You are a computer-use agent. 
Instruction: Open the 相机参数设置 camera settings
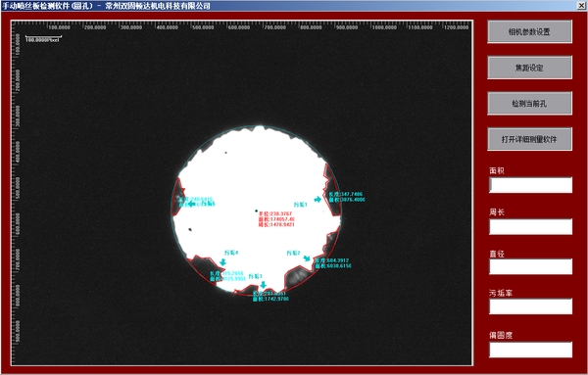pyautogui.click(x=529, y=32)
